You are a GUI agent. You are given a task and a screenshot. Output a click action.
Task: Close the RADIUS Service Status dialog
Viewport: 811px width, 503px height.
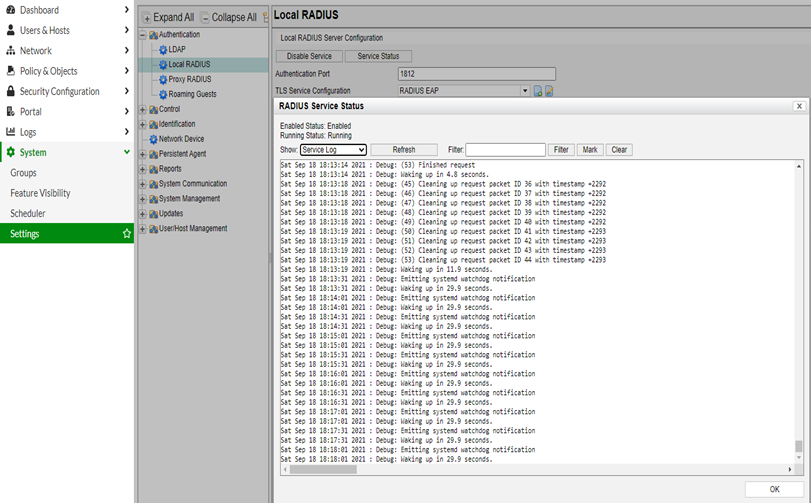click(x=799, y=106)
